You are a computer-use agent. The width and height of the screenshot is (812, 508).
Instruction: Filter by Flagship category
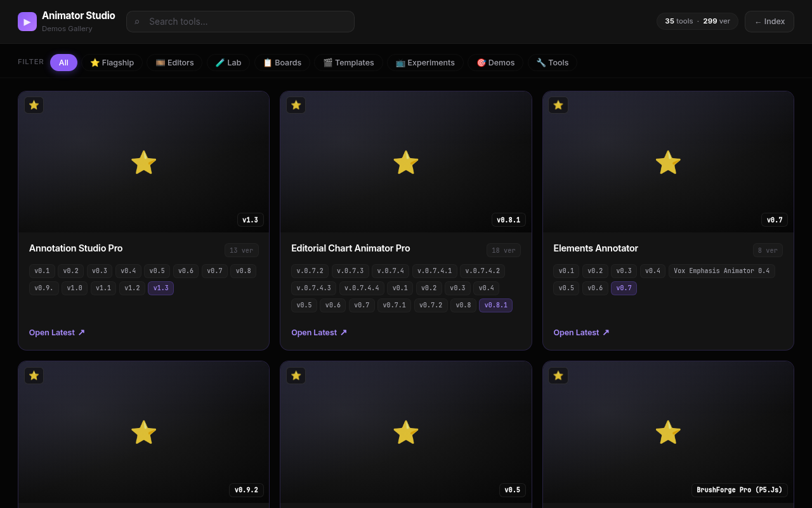pos(112,62)
